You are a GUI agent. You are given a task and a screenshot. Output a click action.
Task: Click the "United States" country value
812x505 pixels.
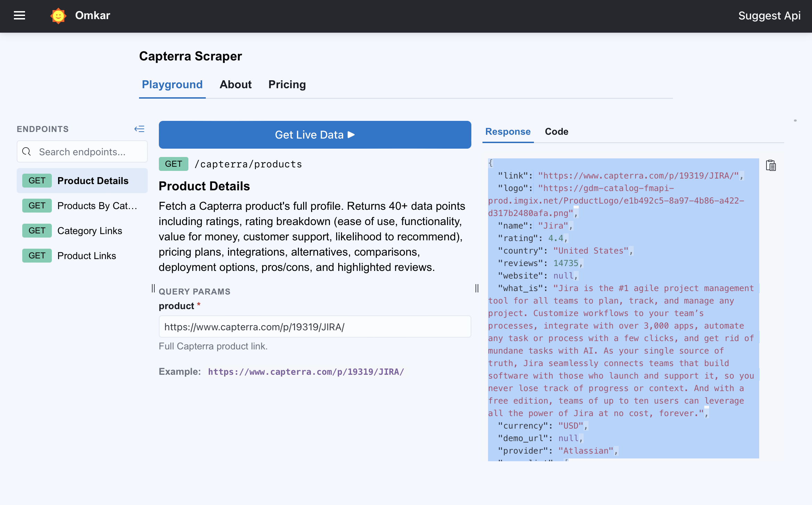(591, 251)
